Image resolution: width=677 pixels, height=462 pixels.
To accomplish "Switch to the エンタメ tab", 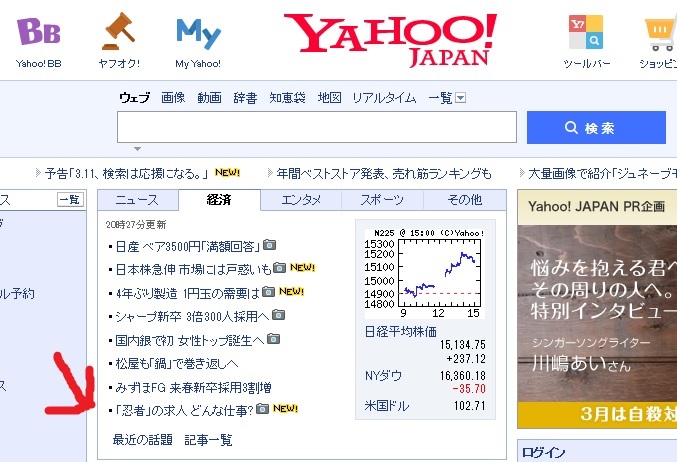I will [x=301, y=200].
